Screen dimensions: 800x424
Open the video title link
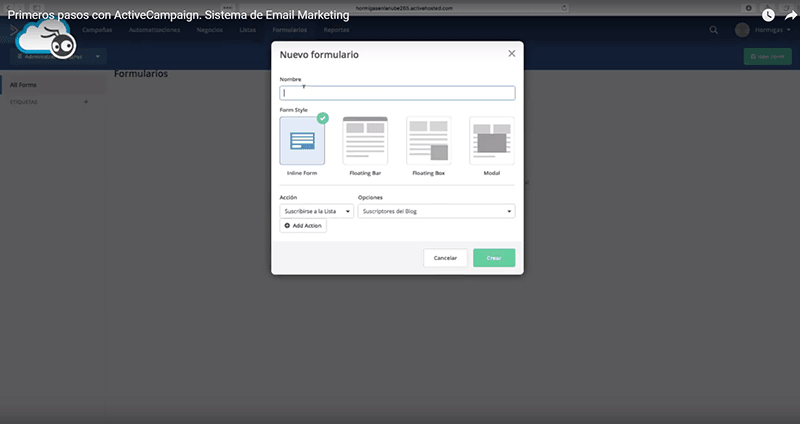179,15
